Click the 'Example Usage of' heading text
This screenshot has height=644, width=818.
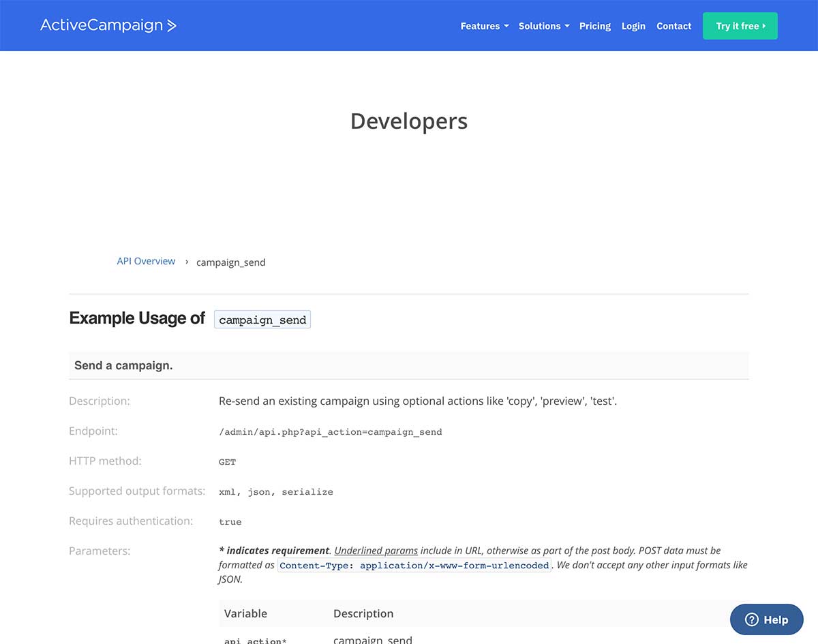tap(137, 318)
